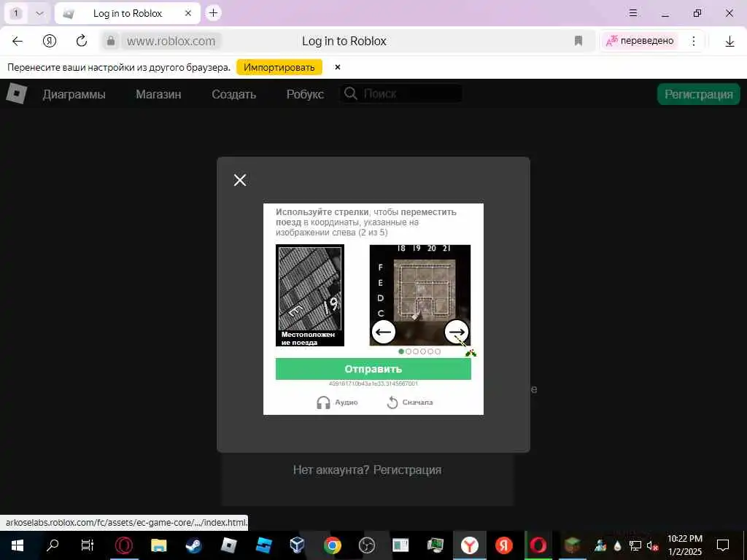Viewport: 747px width, 560px height.
Task: Click the puzzle progress dots
Action: (x=419, y=351)
